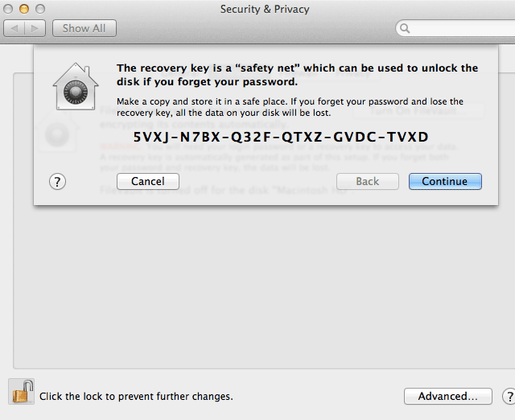
Task: Open Show All preferences
Action: coord(84,29)
